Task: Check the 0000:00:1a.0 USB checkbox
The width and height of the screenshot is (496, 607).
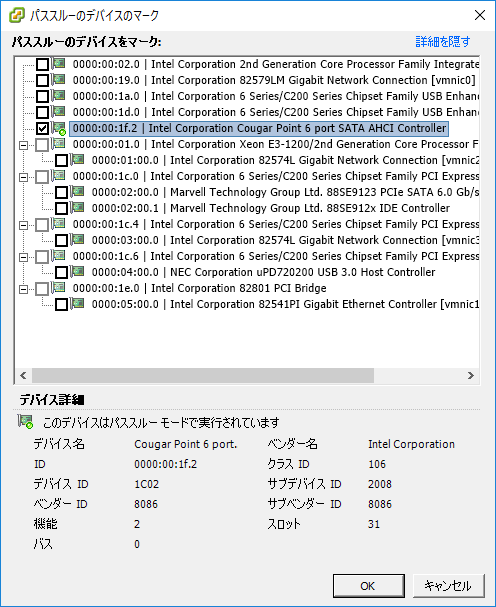Action: pos(42,96)
